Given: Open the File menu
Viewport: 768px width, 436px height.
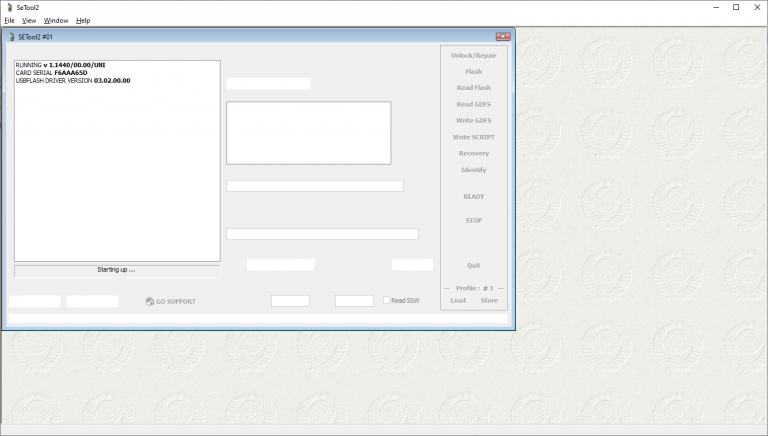Looking at the screenshot, I should point(9,21).
